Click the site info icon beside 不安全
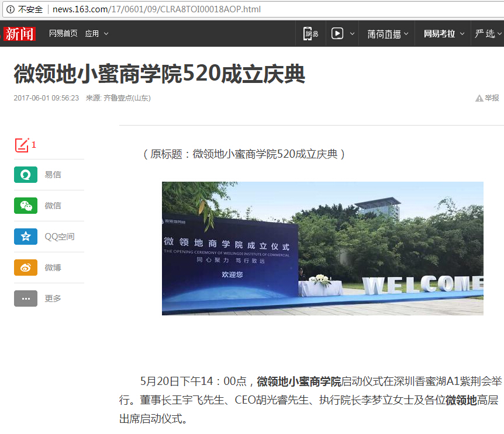 point(10,9)
